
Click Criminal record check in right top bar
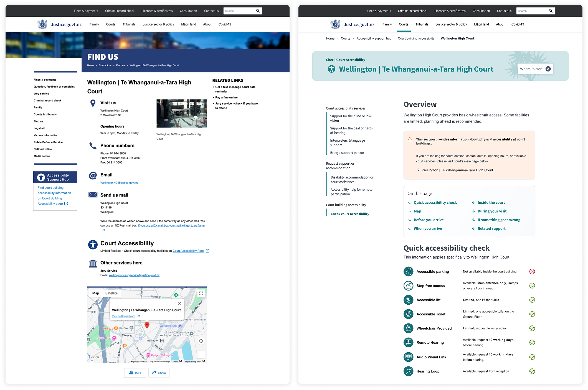[x=412, y=11]
